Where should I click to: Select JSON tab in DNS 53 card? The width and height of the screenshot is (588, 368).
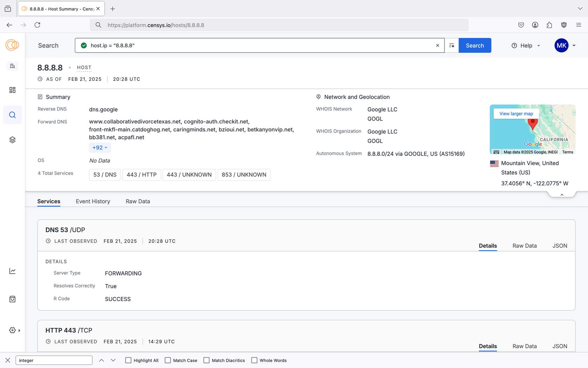560,246
